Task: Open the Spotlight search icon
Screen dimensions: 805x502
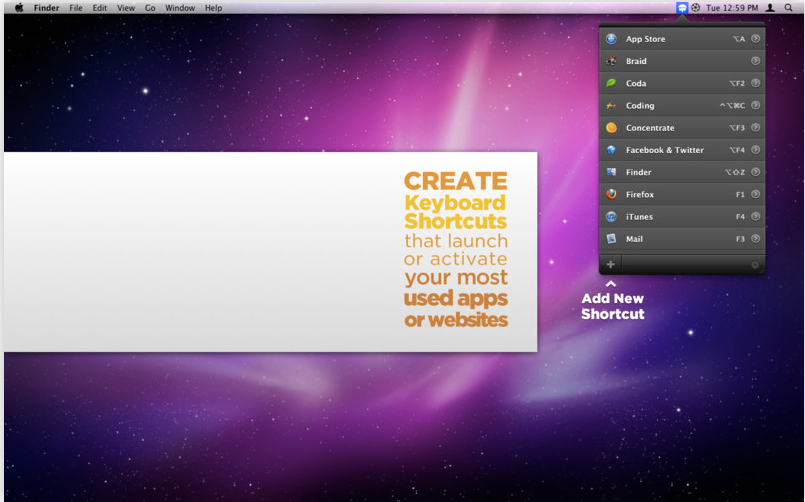Action: [x=789, y=8]
